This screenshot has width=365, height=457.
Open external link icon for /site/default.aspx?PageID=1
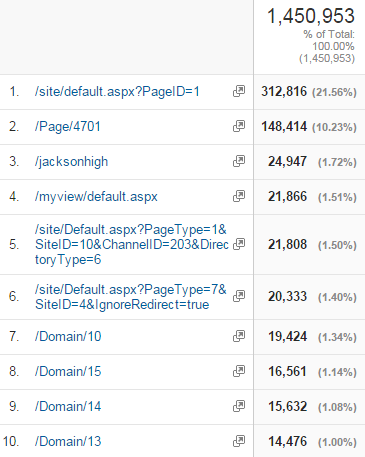coord(239,91)
